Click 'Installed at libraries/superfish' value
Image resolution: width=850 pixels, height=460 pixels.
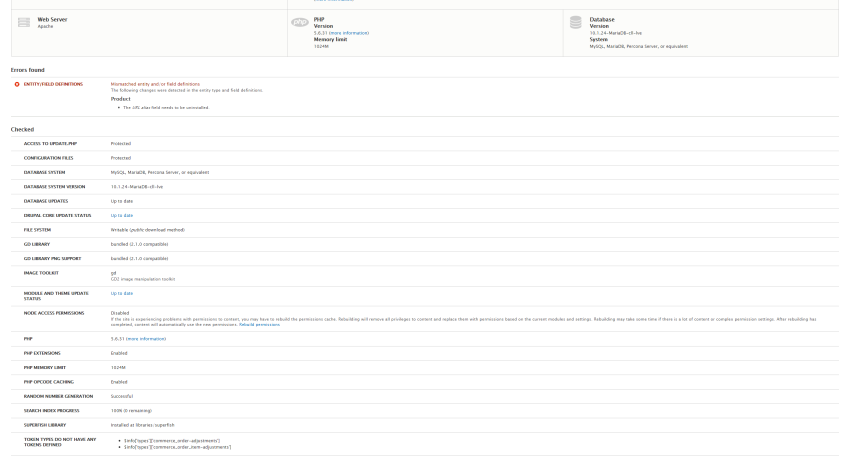143,425
